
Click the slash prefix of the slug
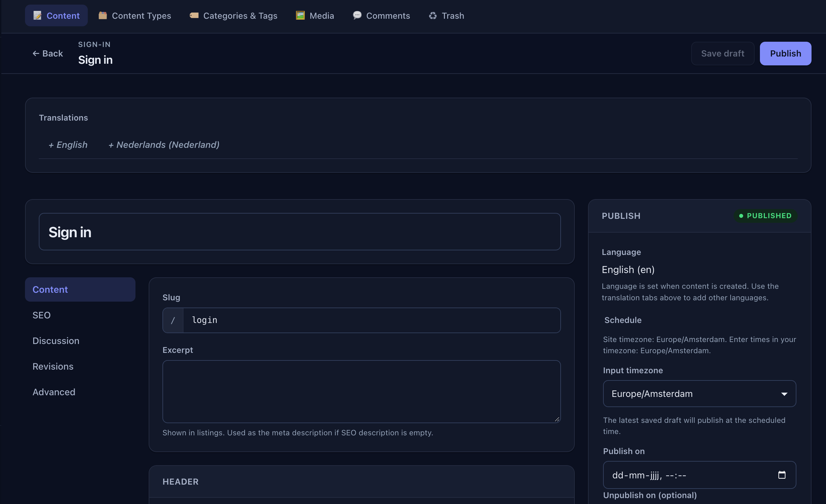tap(173, 320)
